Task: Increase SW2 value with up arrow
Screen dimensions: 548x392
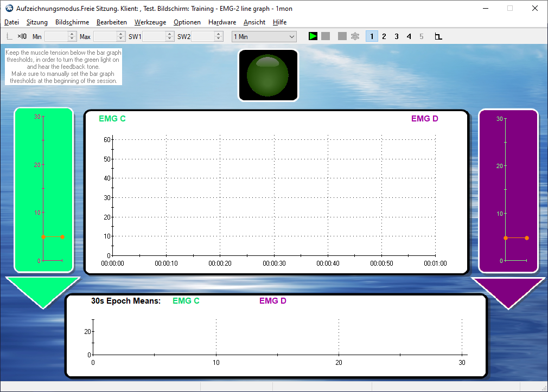Action: click(219, 34)
